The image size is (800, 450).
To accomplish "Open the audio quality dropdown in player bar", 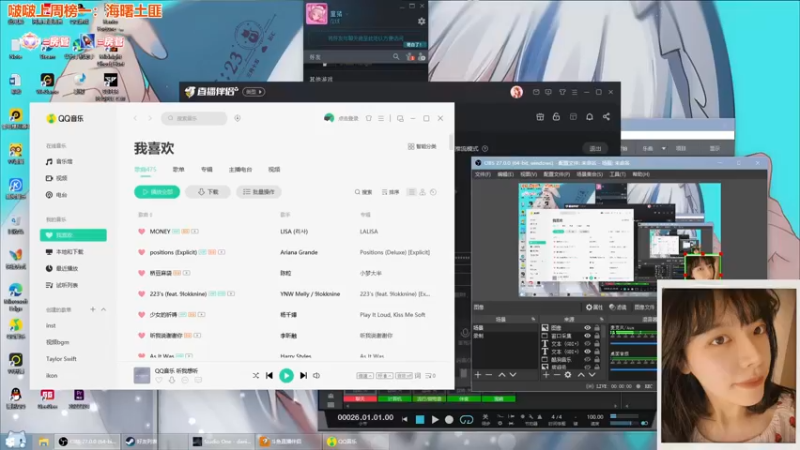I will (x=384, y=376).
